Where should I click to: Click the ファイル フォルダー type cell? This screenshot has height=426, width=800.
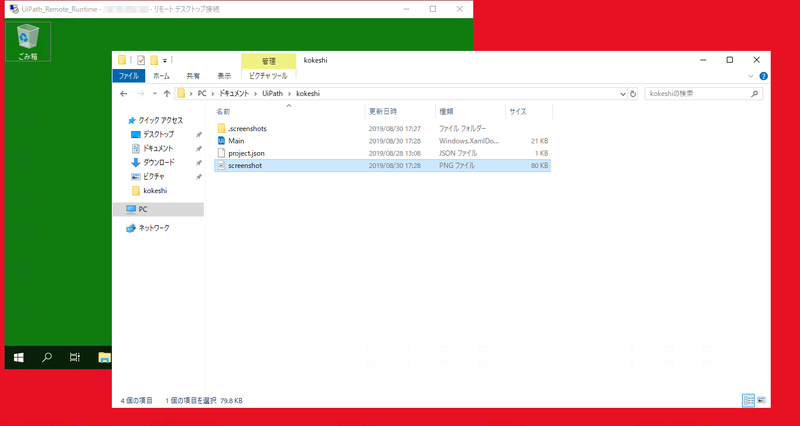coord(463,129)
